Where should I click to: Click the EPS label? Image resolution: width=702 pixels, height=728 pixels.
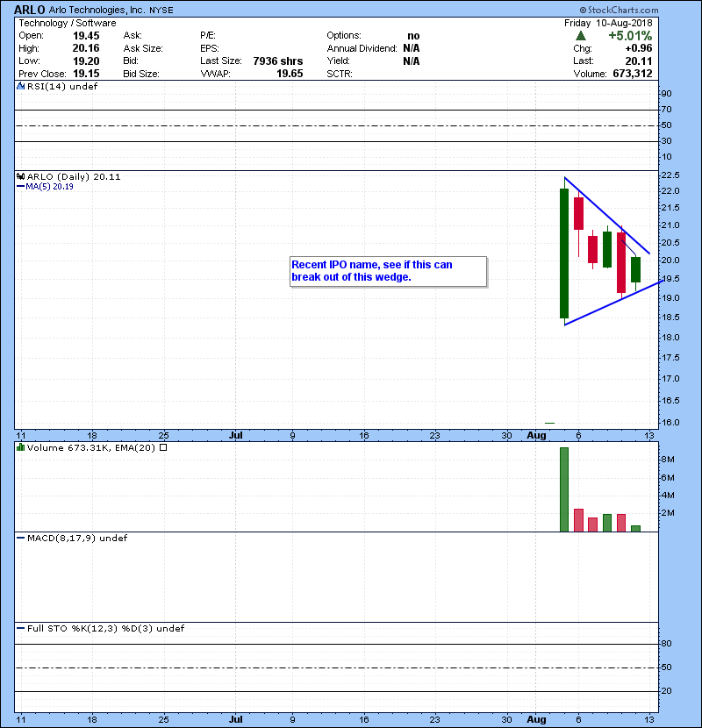click(209, 48)
